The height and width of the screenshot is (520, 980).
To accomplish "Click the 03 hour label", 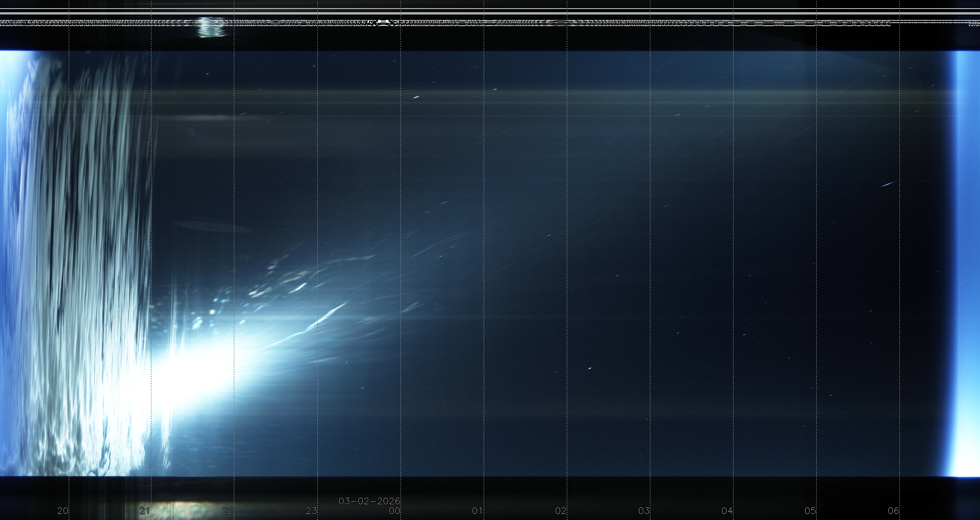I will [x=644, y=511].
